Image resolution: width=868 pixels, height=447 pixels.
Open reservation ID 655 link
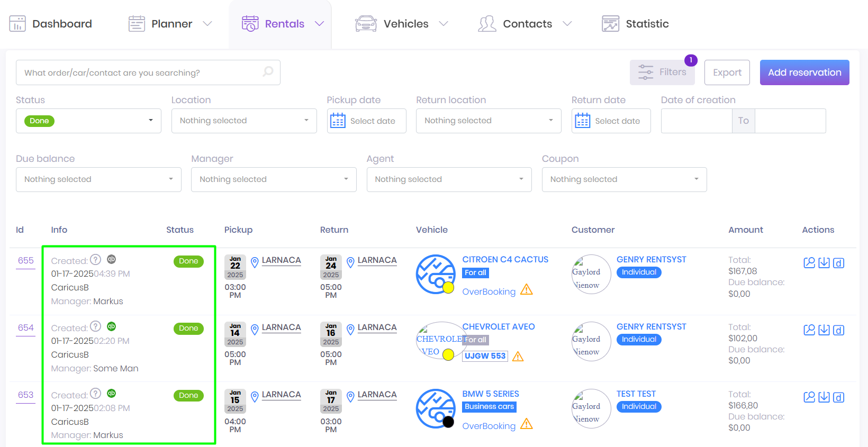click(25, 261)
